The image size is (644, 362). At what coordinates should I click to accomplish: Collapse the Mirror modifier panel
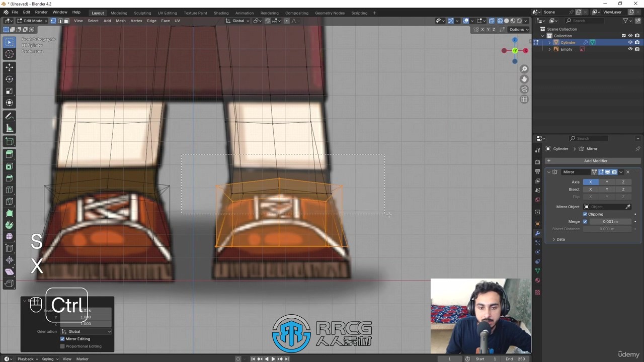coord(549,172)
